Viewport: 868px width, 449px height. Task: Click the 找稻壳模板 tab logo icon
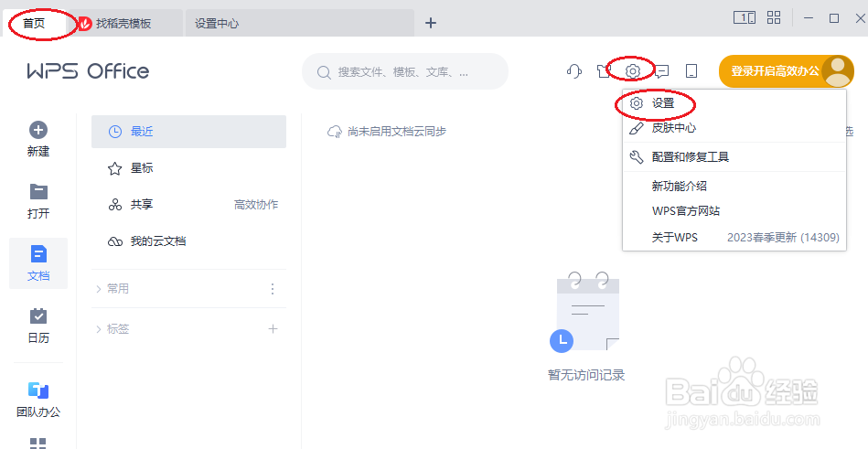[x=85, y=24]
